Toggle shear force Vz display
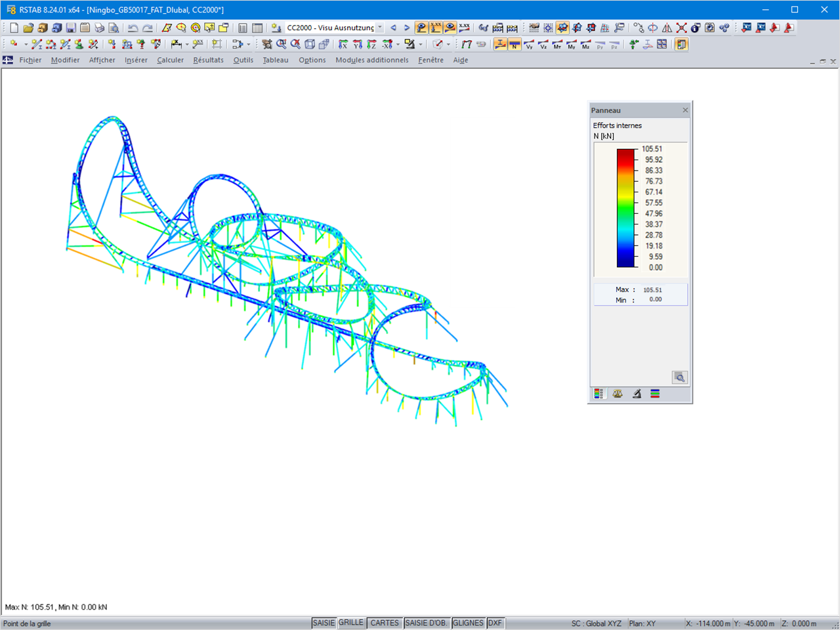This screenshot has height=630, width=840. (543, 45)
